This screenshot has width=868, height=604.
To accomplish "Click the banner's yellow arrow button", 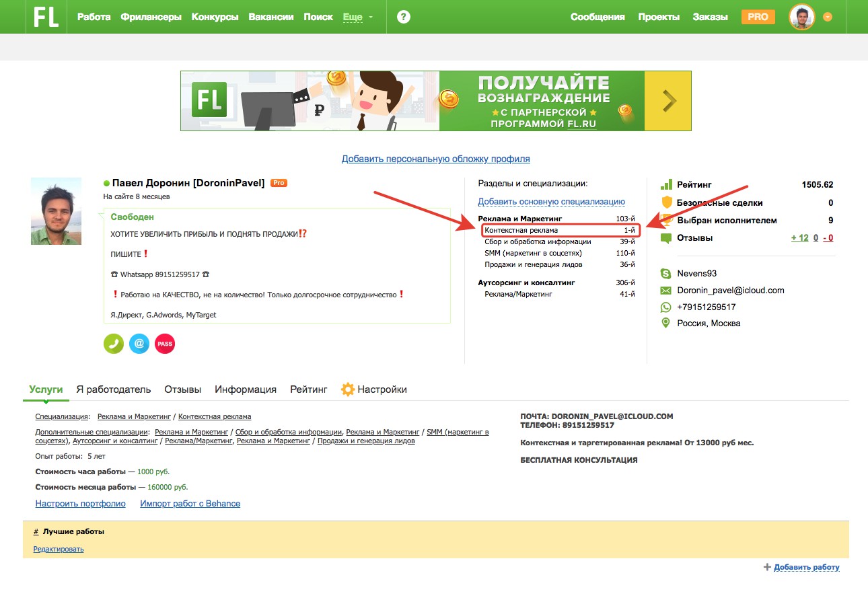I will [668, 101].
